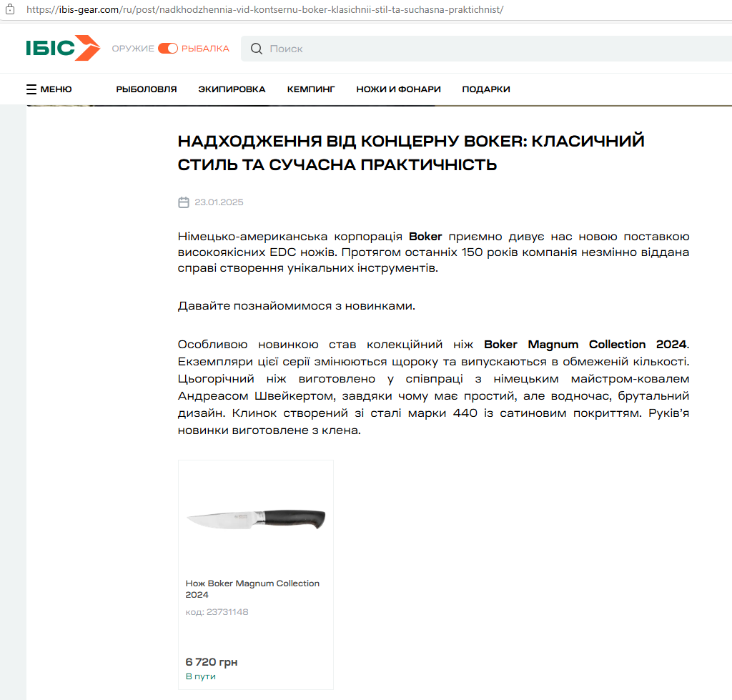Click the padlock site security icon
Screen dimensions: 732x700
coord(10,10)
